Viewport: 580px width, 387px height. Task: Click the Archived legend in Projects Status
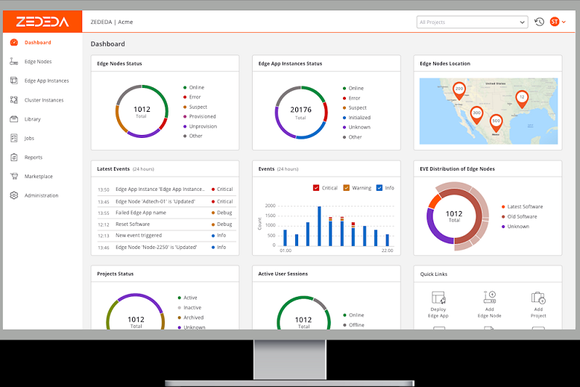(x=191, y=317)
